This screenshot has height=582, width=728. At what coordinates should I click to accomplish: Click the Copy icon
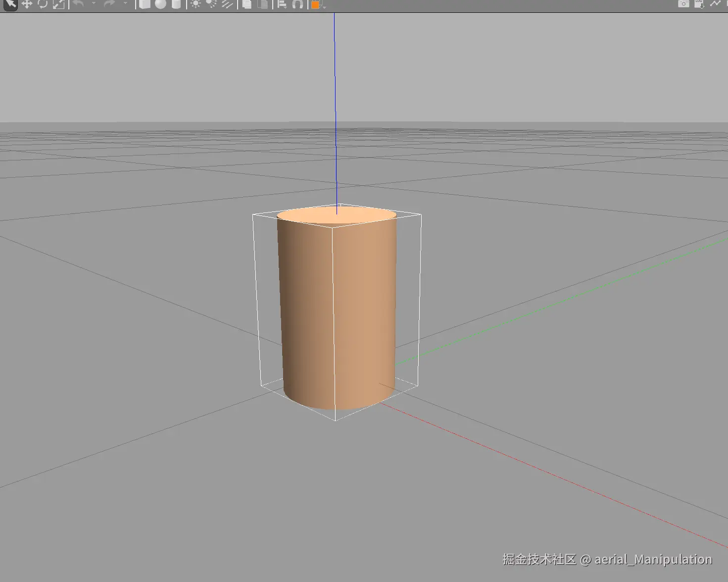pyautogui.click(x=246, y=4)
